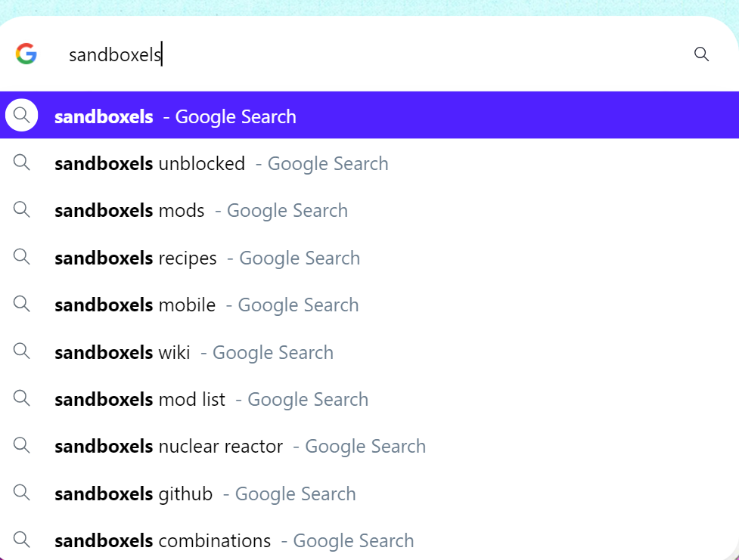Image resolution: width=739 pixels, height=560 pixels.
Task: Click the search icon beside 'sandboxels wiki'
Action: click(21, 351)
